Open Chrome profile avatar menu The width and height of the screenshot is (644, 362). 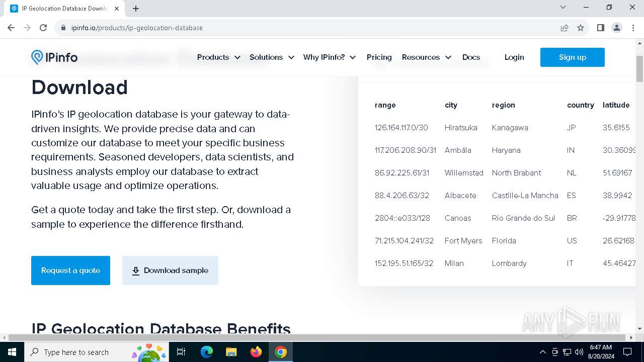(617, 28)
